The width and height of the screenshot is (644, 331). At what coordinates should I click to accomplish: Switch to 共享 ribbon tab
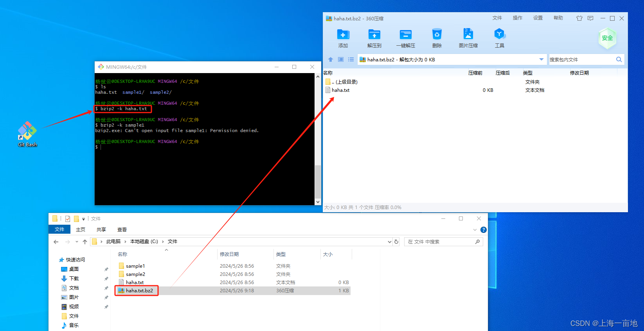click(101, 230)
